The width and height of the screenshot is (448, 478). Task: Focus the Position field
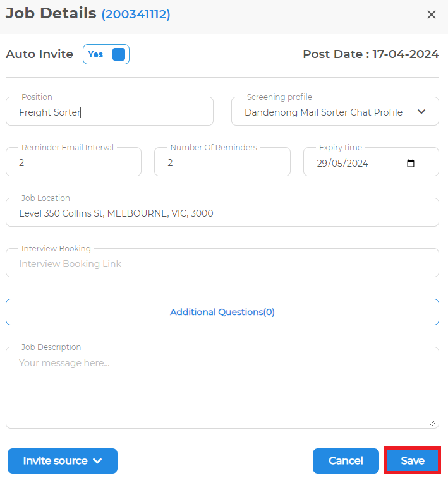tap(109, 111)
